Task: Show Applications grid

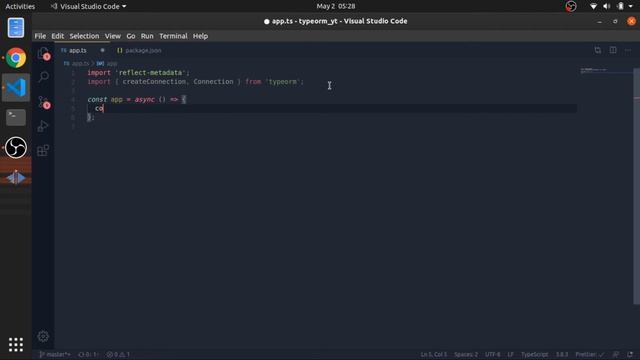Action: coord(16,344)
